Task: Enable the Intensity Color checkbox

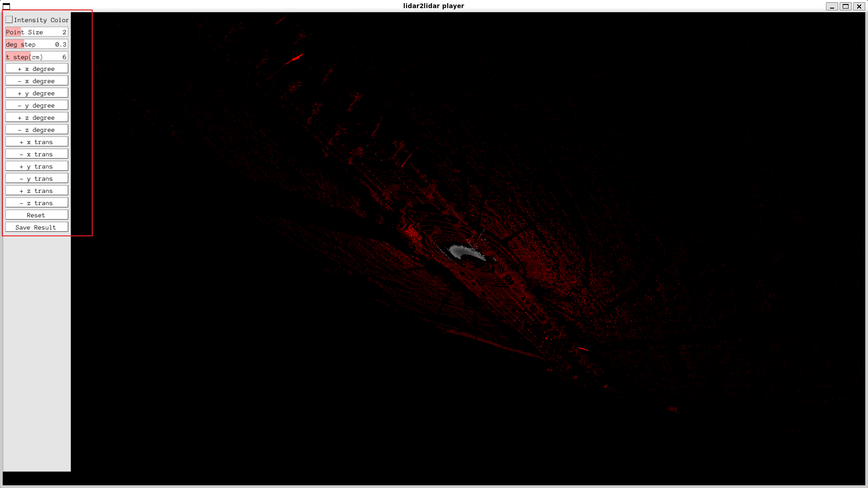Action: pyautogui.click(x=9, y=20)
